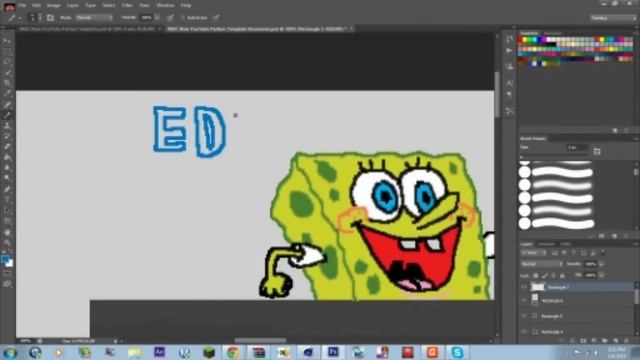
Task: Open the Layers panel Opacity arrow
Action: [x=601, y=264]
